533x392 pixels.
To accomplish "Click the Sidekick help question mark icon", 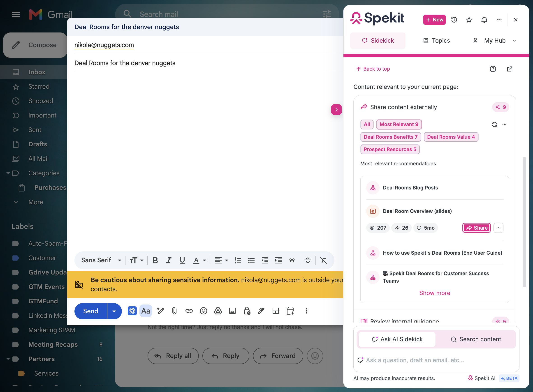I will pyautogui.click(x=493, y=69).
